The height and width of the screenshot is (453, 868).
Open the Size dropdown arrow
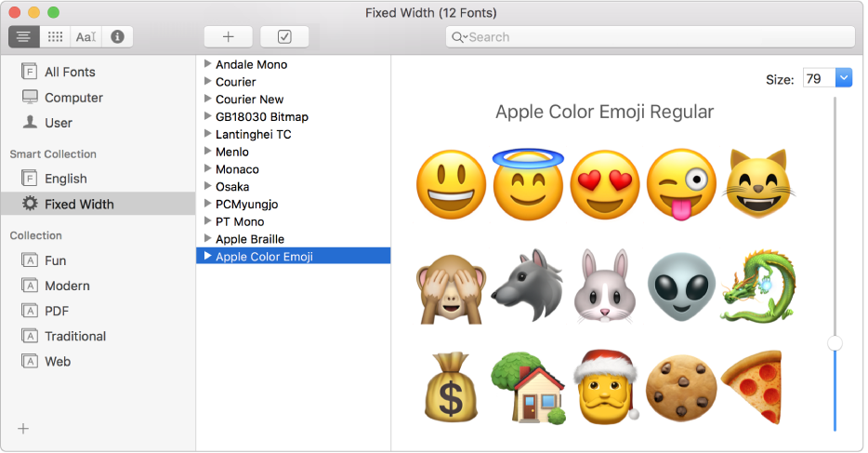pos(844,78)
